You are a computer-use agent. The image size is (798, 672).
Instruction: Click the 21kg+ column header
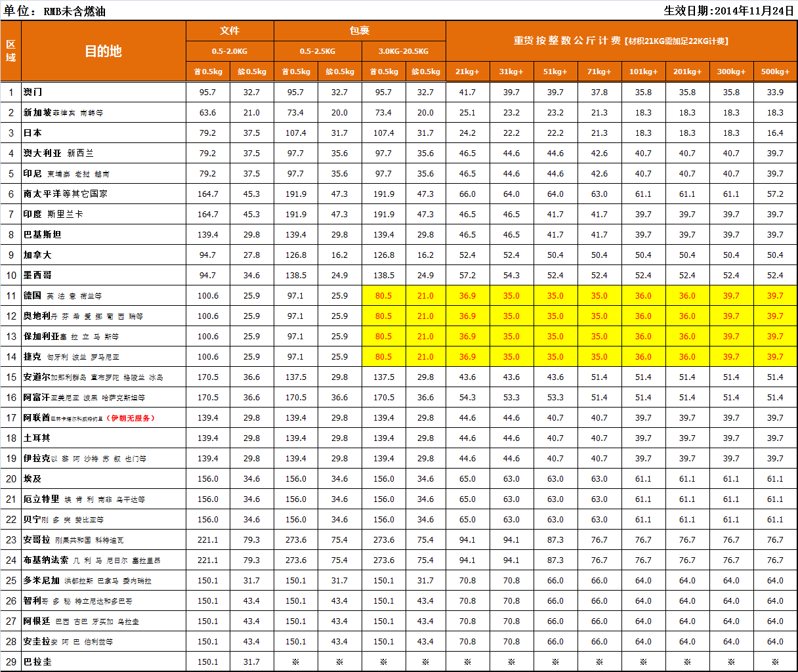(467, 72)
